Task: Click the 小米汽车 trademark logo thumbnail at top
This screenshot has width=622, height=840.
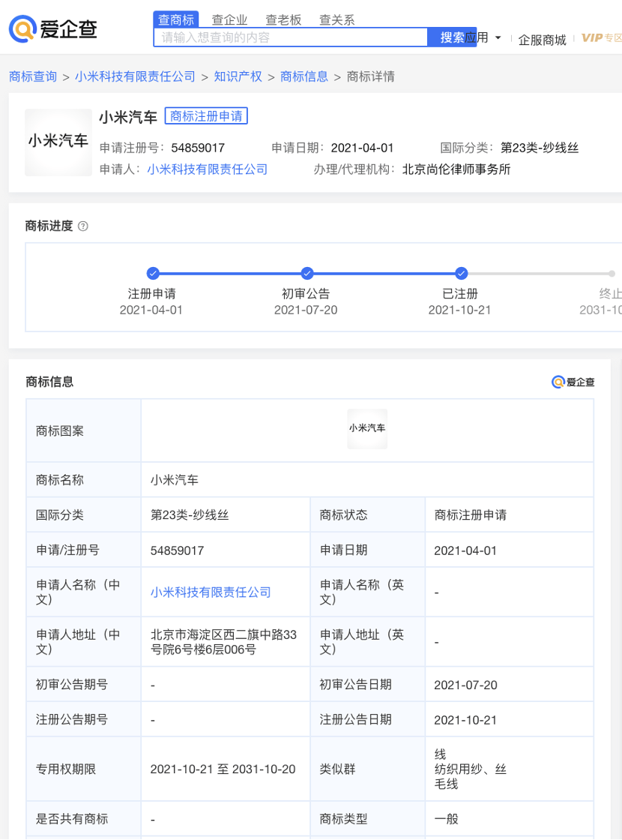Action: pyautogui.click(x=58, y=142)
